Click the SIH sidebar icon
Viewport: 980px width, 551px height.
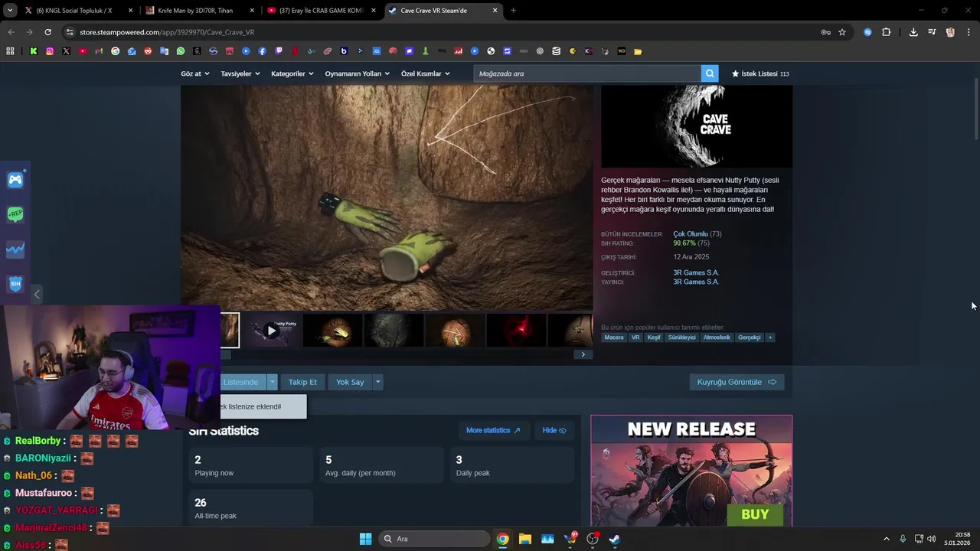pyautogui.click(x=15, y=284)
